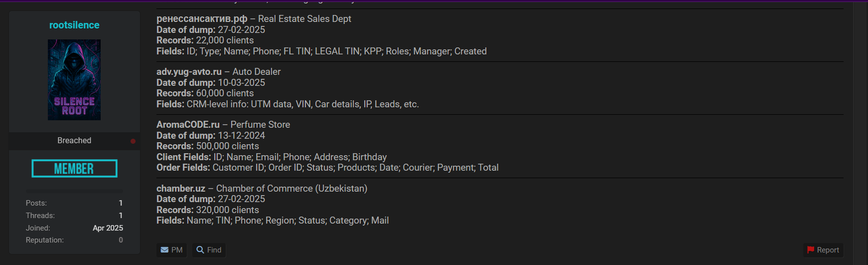The height and width of the screenshot is (265, 868).
Task: Click the Breached user group label
Action: (x=74, y=141)
